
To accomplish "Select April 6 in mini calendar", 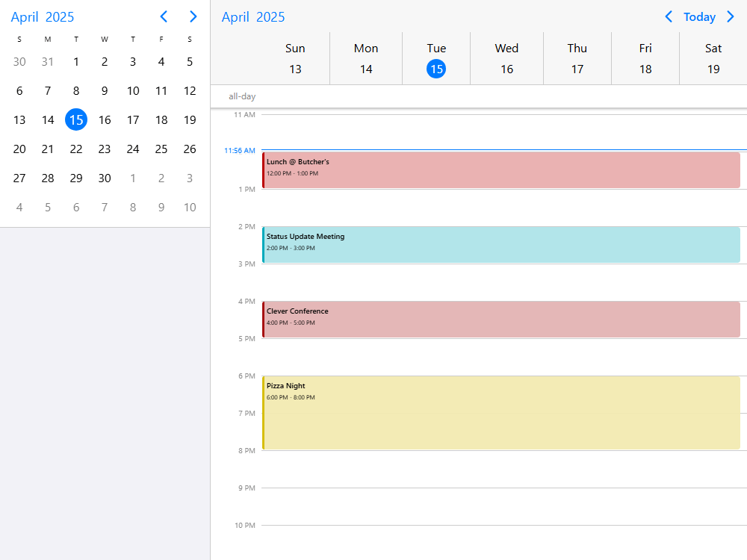I will tap(19, 90).
